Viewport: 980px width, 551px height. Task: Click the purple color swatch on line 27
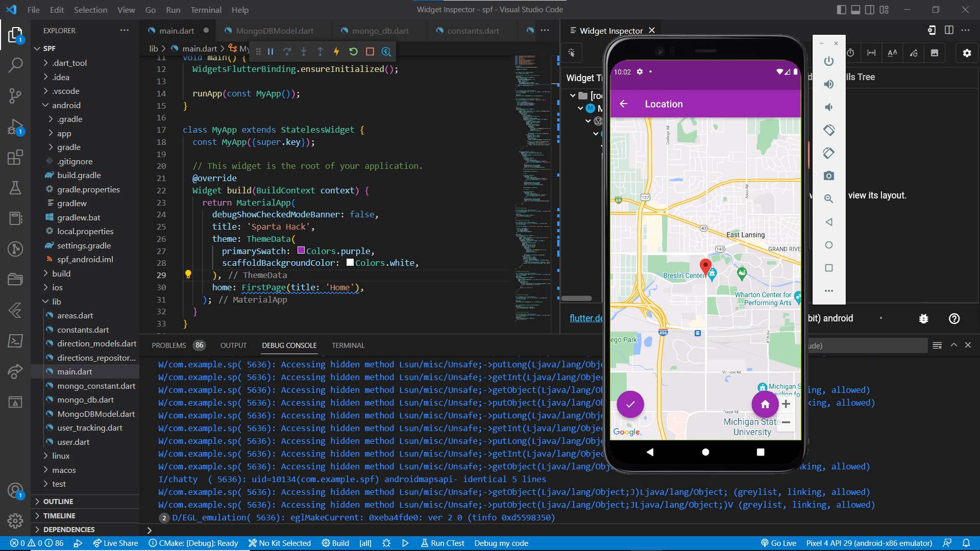pyautogui.click(x=301, y=251)
